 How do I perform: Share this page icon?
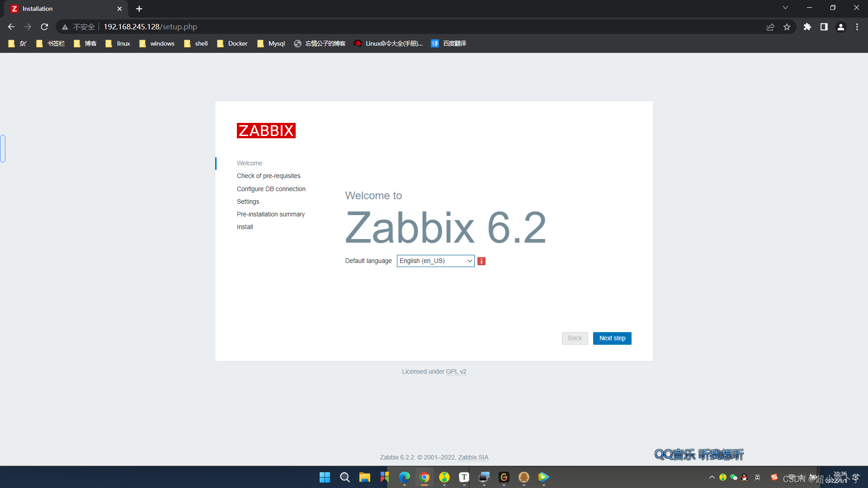(x=770, y=27)
